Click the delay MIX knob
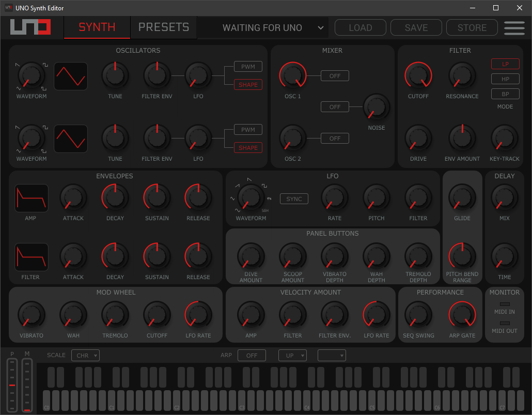The height and width of the screenshot is (415, 532). pyautogui.click(x=504, y=197)
